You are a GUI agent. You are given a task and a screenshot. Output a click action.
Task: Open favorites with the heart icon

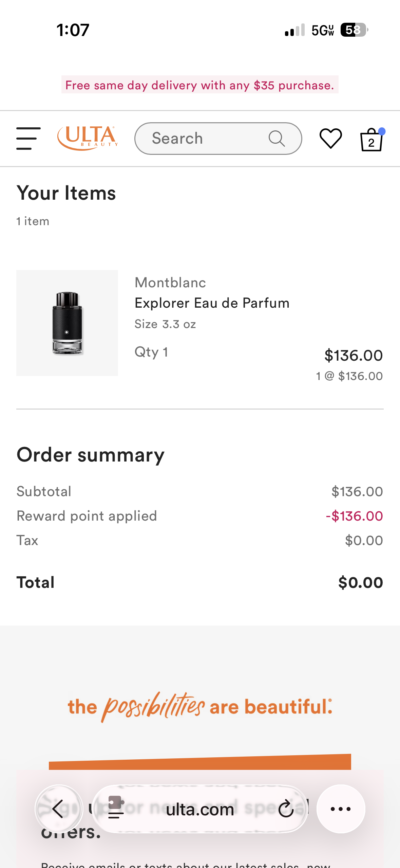(330, 139)
